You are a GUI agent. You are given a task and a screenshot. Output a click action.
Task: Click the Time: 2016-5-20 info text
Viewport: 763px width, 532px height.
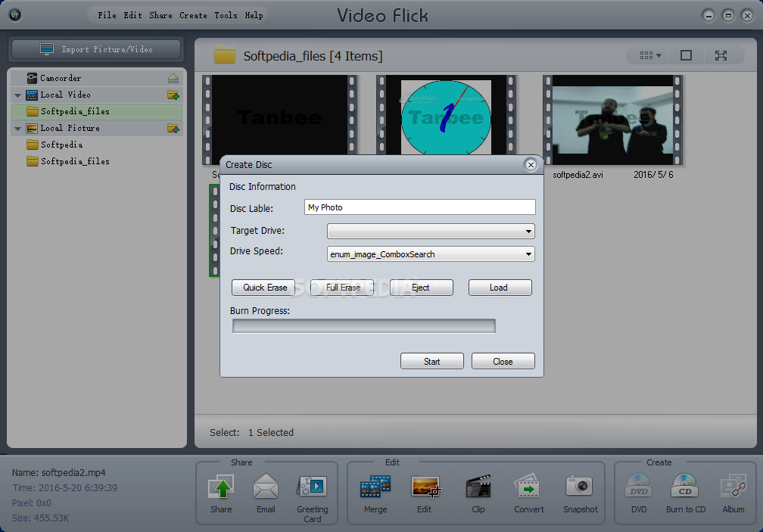pos(65,488)
